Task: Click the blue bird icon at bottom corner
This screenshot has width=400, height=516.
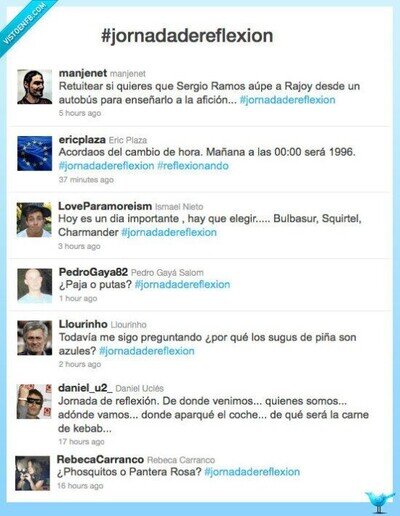Action: pos(379,502)
